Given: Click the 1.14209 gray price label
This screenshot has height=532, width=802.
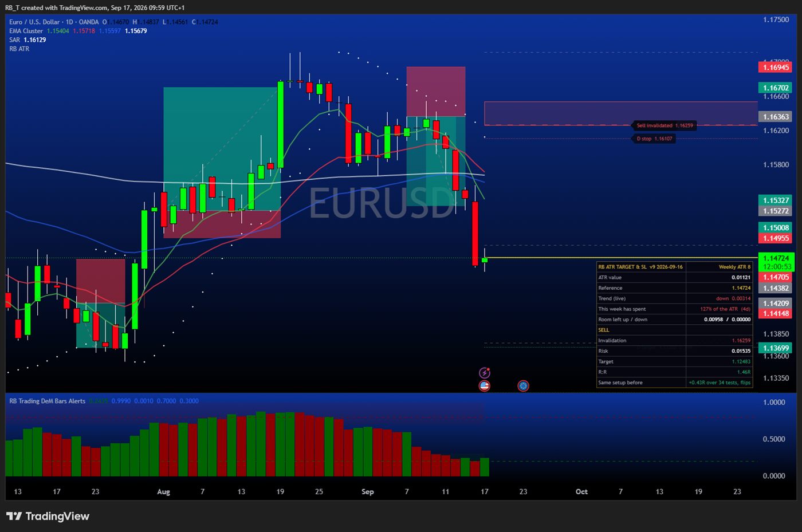Looking at the screenshot, I should point(776,304).
